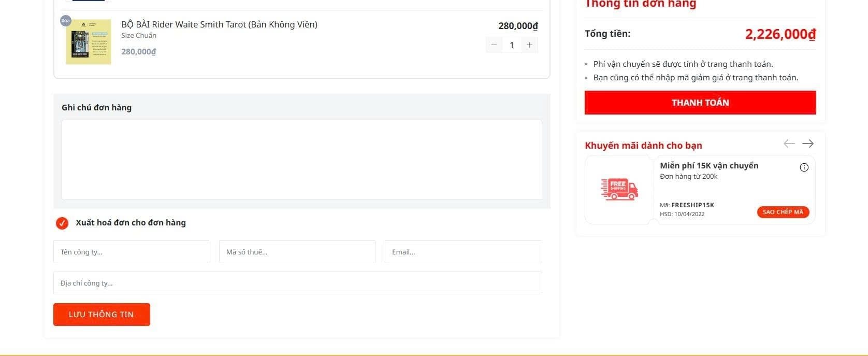The width and height of the screenshot is (868, 356).
Task: Click the Địa chỉ công ty address field
Action: point(297,283)
